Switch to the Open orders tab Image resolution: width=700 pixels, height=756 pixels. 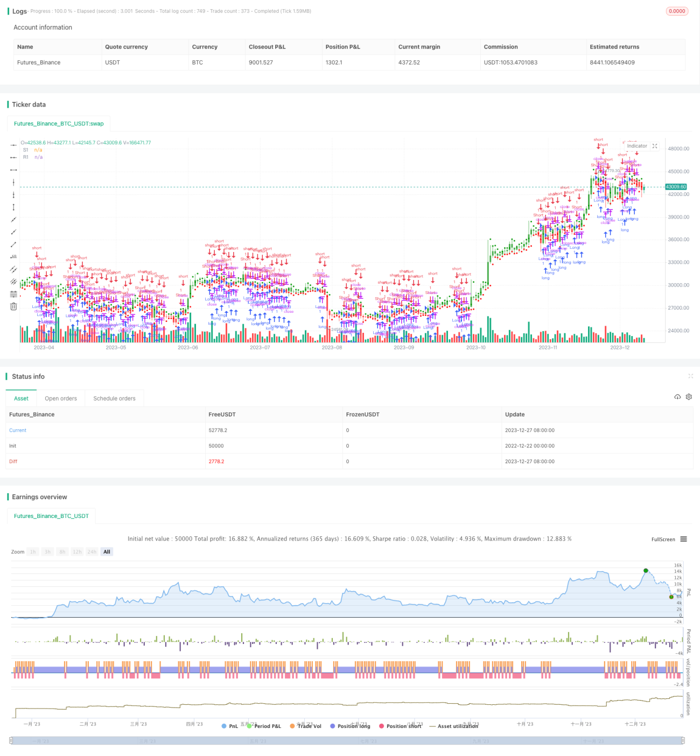click(x=61, y=398)
